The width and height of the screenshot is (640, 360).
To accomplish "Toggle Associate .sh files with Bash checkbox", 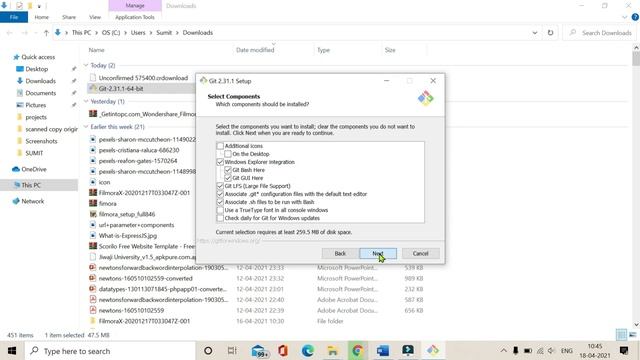I will 220,202.
